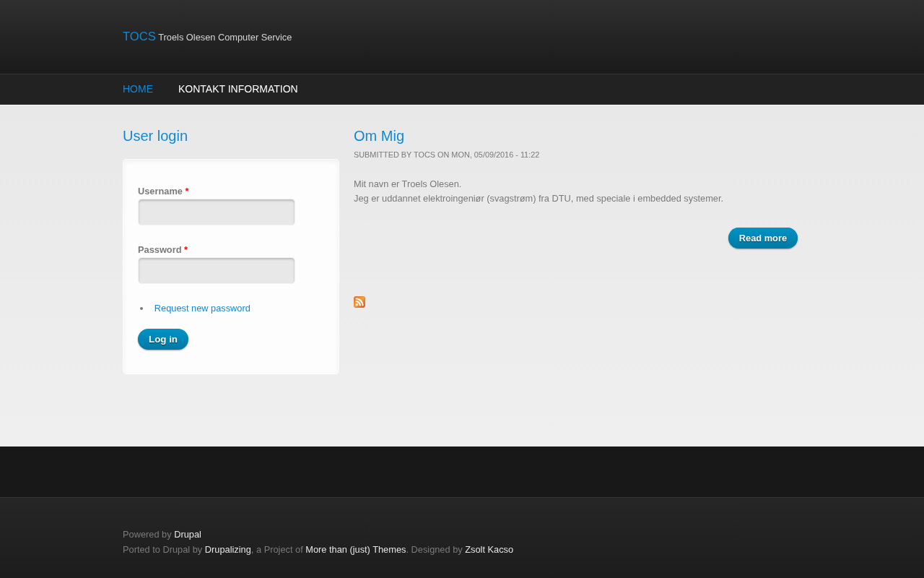Click the TOCS site name link
924x578 pixels.
139,37
